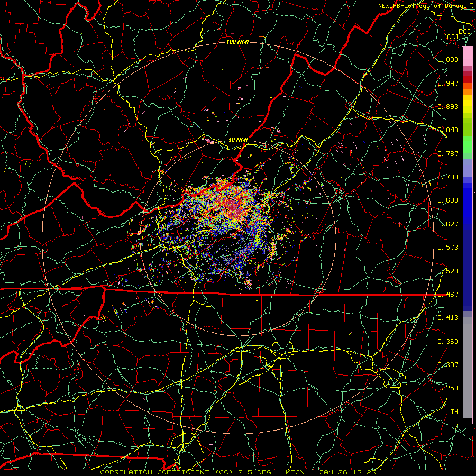Select the 0.467 scale value
Screen dimensions: 476x476
coord(448,294)
